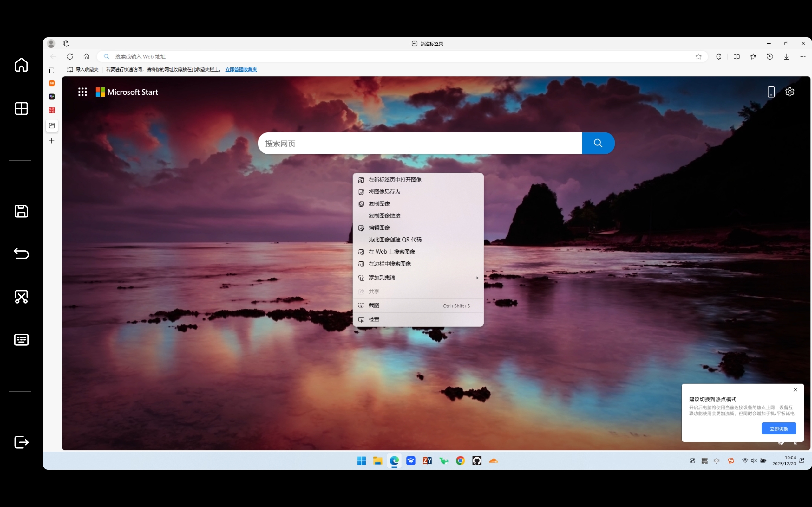Click the 搜索网页 search box

tap(419, 143)
